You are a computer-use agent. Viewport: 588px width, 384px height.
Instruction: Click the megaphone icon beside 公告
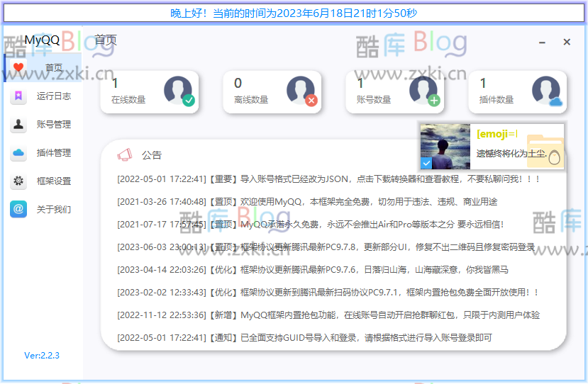(x=125, y=154)
